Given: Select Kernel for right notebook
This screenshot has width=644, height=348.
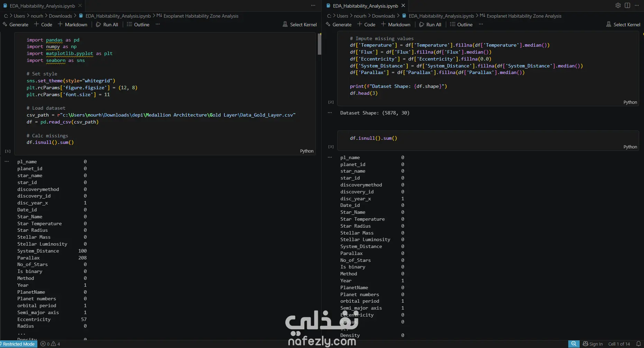Looking at the screenshot, I should [x=623, y=25].
